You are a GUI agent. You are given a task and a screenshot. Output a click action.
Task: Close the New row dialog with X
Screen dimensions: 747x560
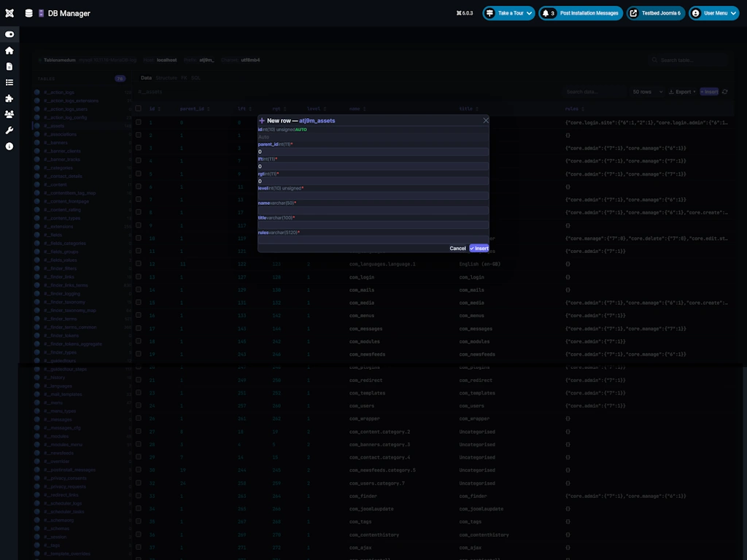click(x=485, y=120)
